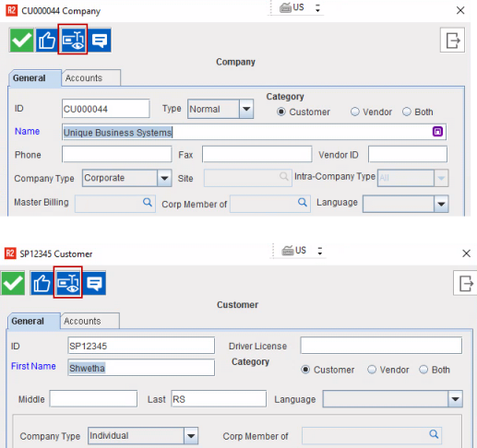Expand Company Type dropdown showing Corporate
This screenshot has width=477, height=448.
(164, 178)
